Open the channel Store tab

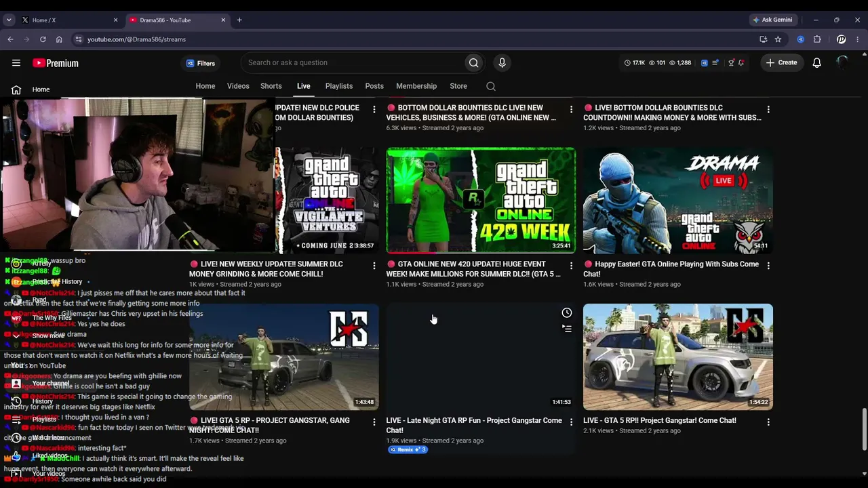pyautogui.click(x=458, y=86)
